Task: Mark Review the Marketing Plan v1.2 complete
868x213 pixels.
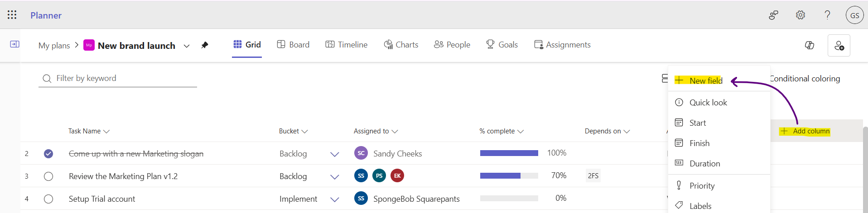Action: (x=48, y=176)
